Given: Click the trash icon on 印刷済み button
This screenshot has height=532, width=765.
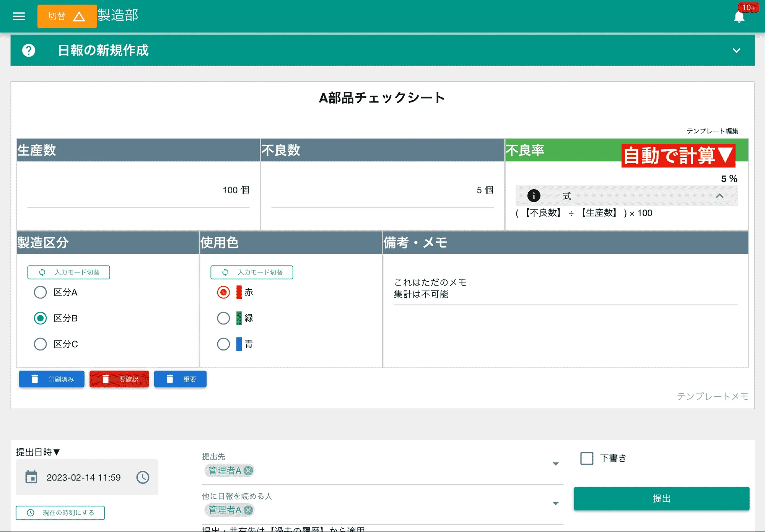Looking at the screenshot, I should (36, 379).
